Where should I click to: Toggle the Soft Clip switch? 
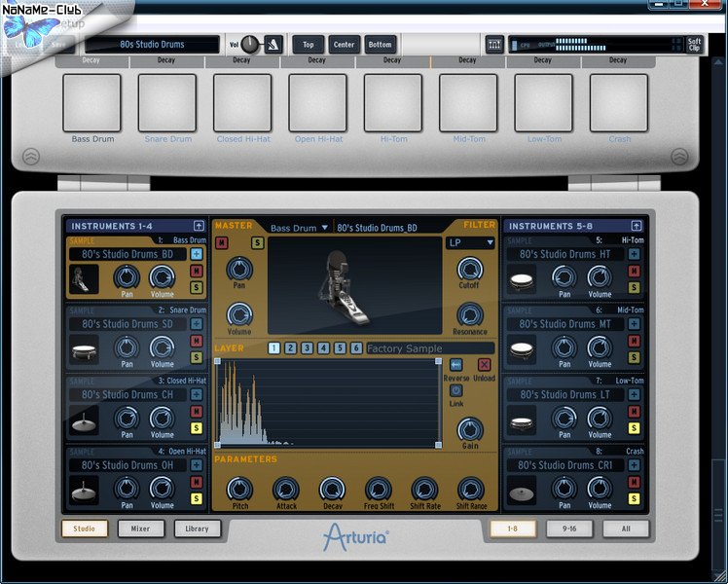694,45
